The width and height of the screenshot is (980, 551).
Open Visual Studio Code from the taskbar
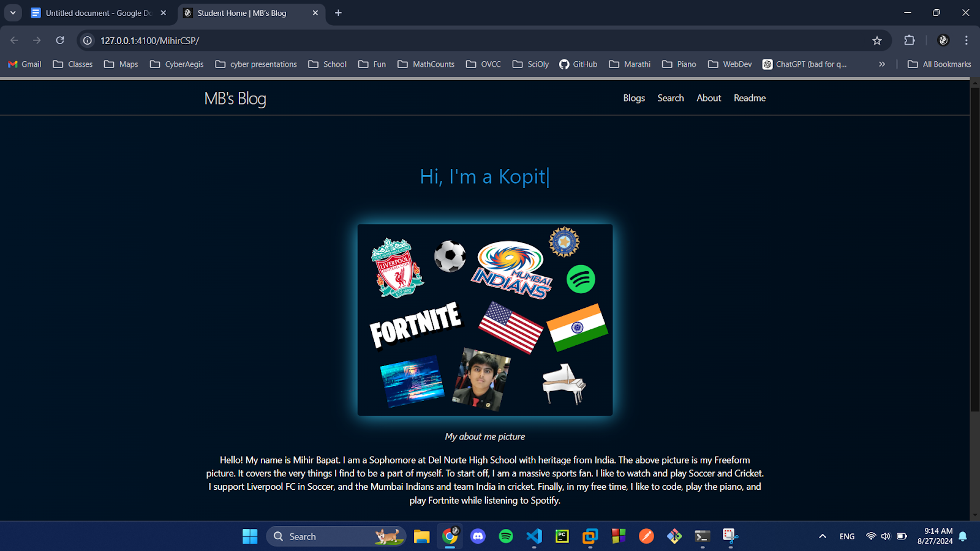pos(534,536)
